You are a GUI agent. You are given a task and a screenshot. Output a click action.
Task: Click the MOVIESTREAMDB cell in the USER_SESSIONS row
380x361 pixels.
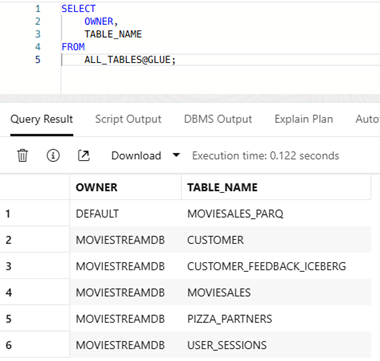pyautogui.click(x=126, y=345)
